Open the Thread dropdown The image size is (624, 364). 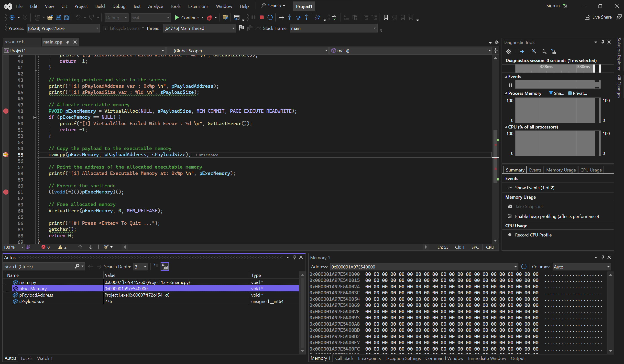[199, 28]
